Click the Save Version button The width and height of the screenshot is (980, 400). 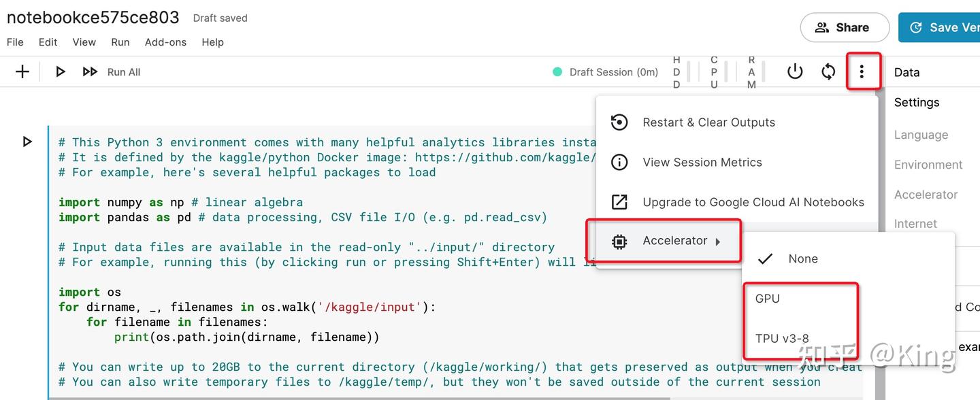click(x=943, y=27)
